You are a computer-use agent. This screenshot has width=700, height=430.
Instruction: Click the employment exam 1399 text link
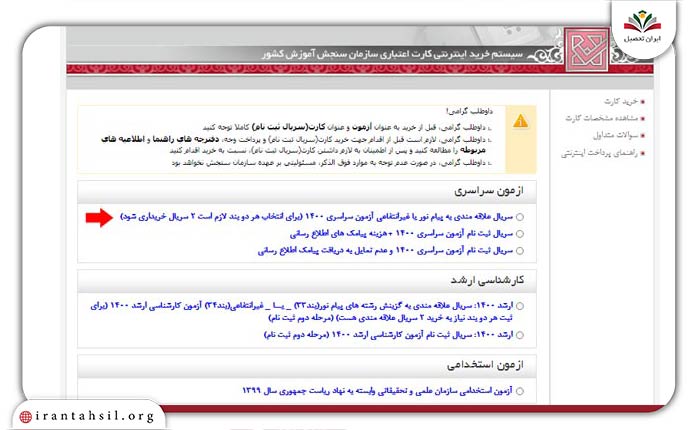pyautogui.click(x=377, y=391)
